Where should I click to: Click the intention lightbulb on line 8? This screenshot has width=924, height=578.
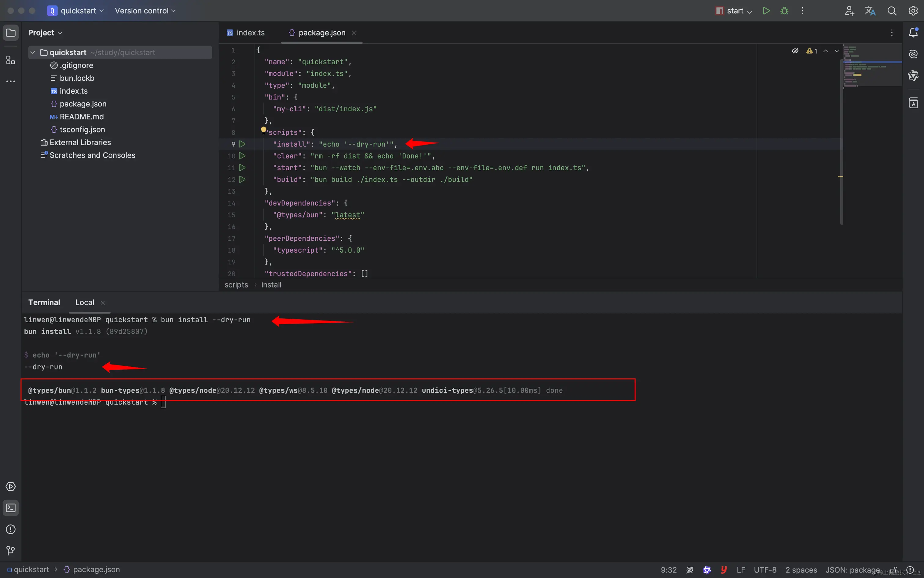263,130
